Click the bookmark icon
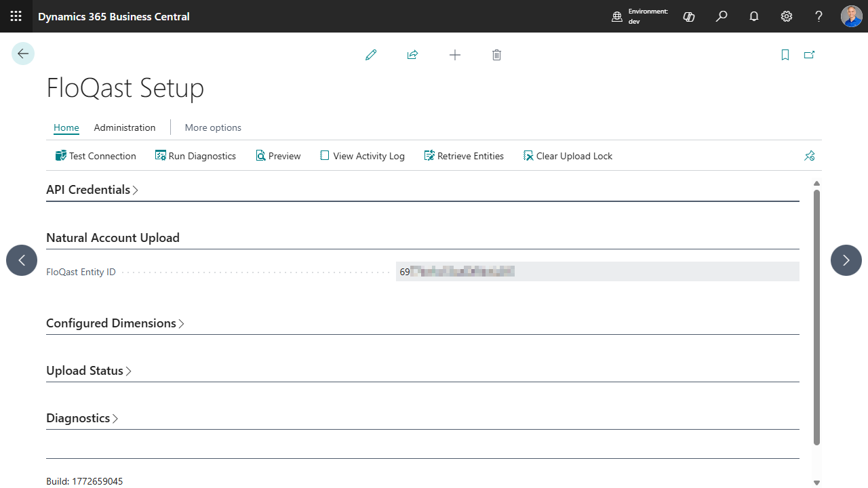The width and height of the screenshot is (868, 488). pos(785,55)
